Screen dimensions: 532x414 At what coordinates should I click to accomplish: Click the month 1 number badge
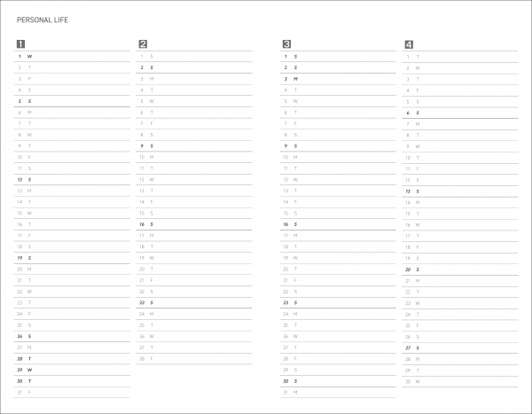20,43
